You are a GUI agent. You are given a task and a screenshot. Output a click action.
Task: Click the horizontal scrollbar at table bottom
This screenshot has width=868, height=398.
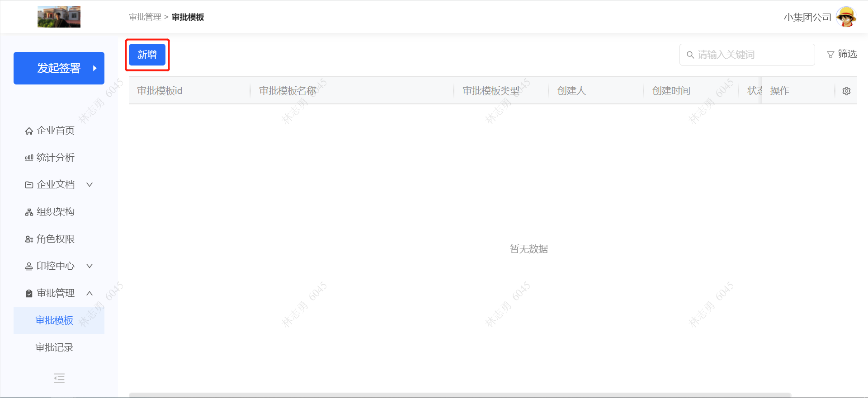[x=460, y=395]
